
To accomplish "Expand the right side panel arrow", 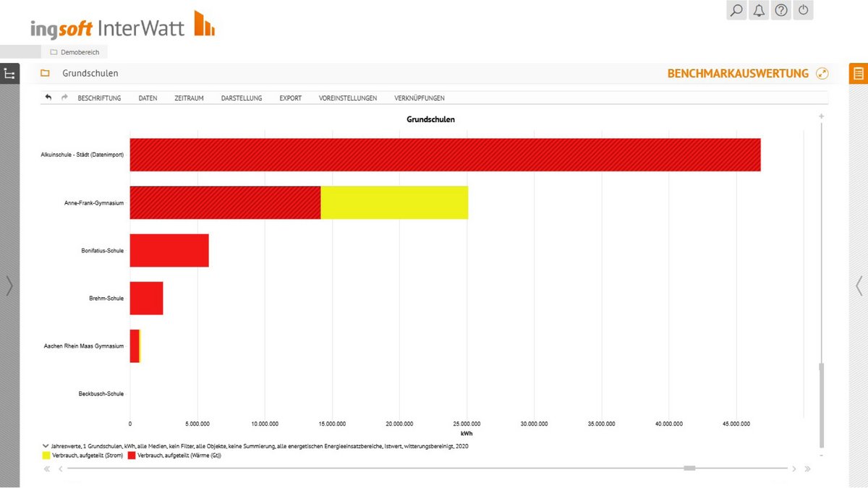I will coord(859,286).
